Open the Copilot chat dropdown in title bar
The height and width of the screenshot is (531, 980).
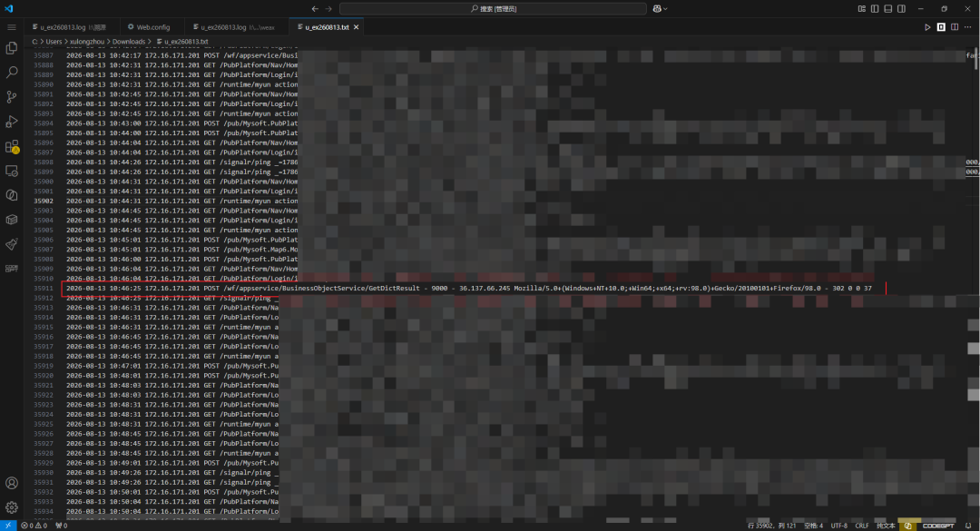660,9
